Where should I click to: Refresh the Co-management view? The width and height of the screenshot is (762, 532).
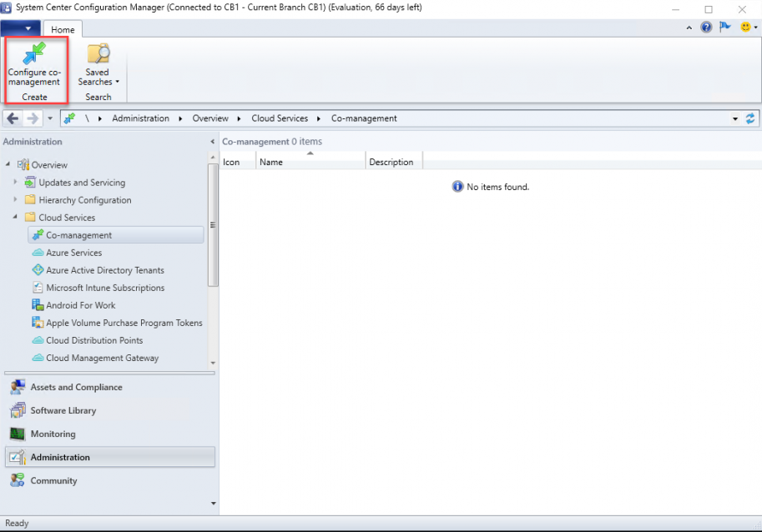click(x=750, y=118)
